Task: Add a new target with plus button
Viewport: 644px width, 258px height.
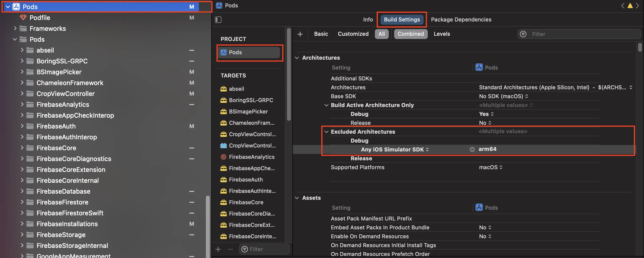Action: click(x=218, y=249)
